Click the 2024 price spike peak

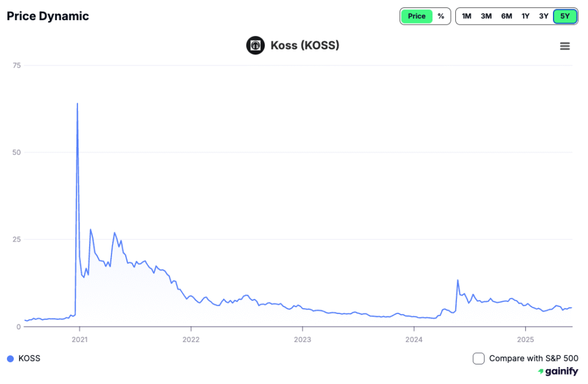pos(458,280)
